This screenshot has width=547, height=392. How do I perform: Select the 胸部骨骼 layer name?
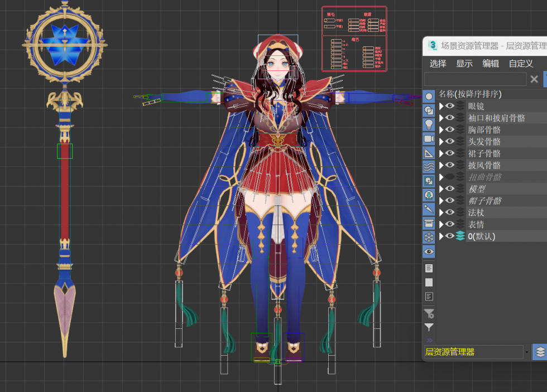tap(484, 130)
